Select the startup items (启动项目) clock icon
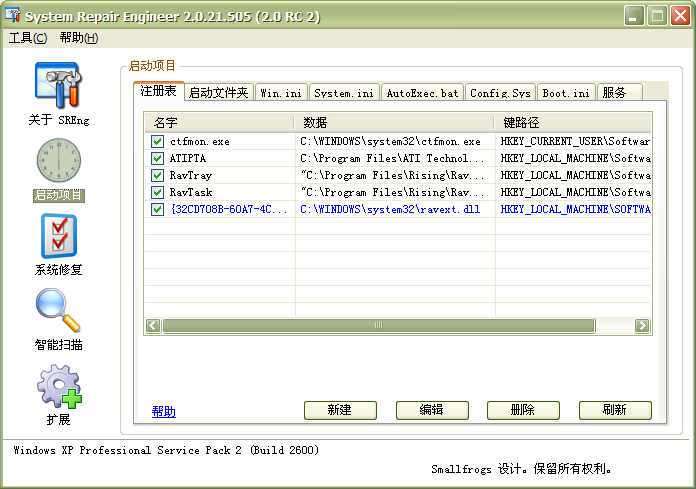This screenshot has height=489, width=696. [59, 160]
